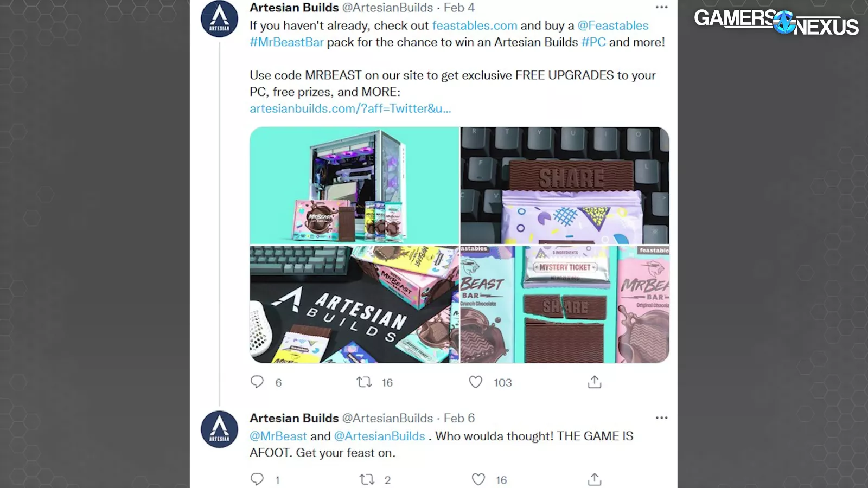Viewport: 868px width, 488px height.
Task: Open the @MrBeast mention in Feb 6 tweet
Action: pyautogui.click(x=278, y=436)
